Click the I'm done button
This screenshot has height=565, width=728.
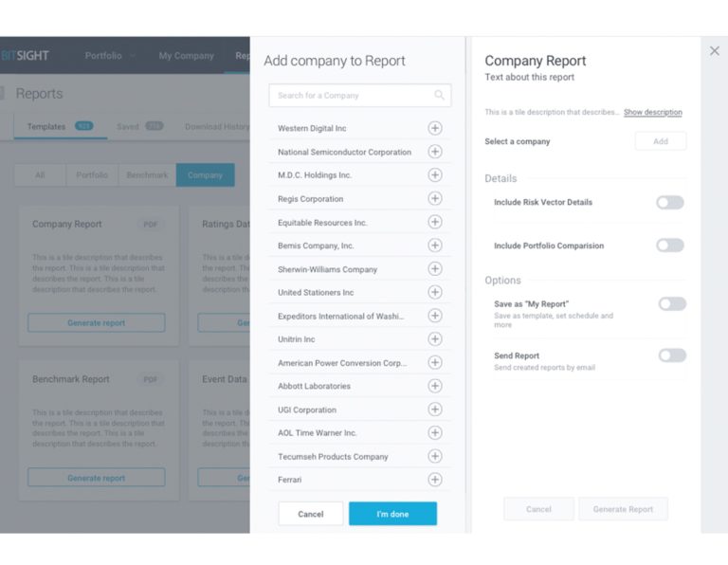tap(392, 514)
